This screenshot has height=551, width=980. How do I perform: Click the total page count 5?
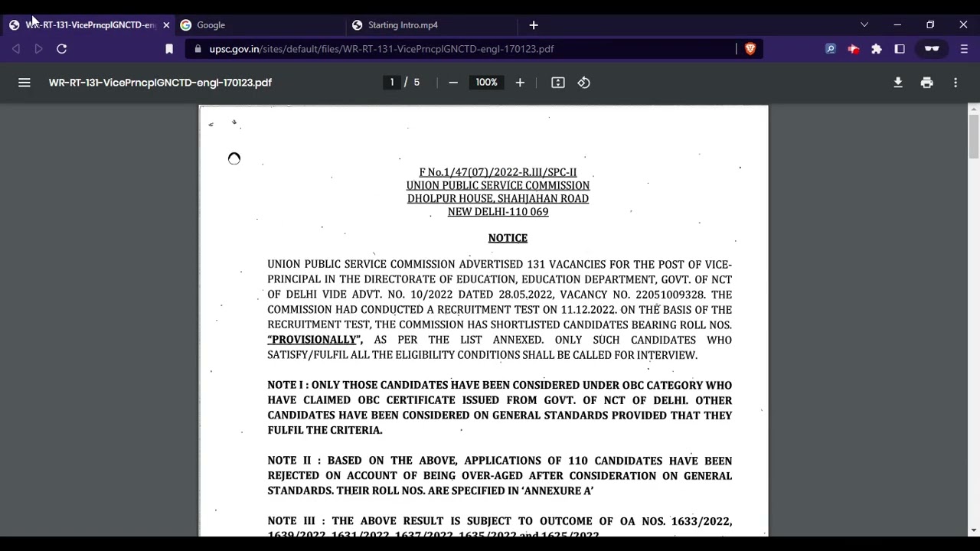tap(416, 83)
